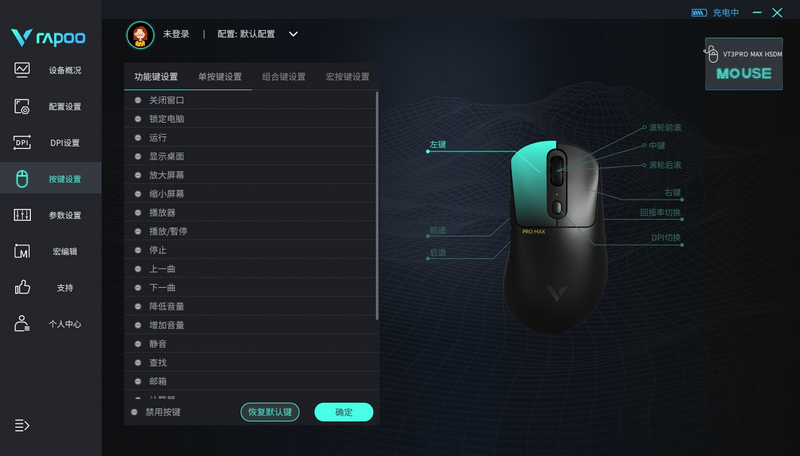Select the 播放/暂停 radio option

(x=138, y=232)
